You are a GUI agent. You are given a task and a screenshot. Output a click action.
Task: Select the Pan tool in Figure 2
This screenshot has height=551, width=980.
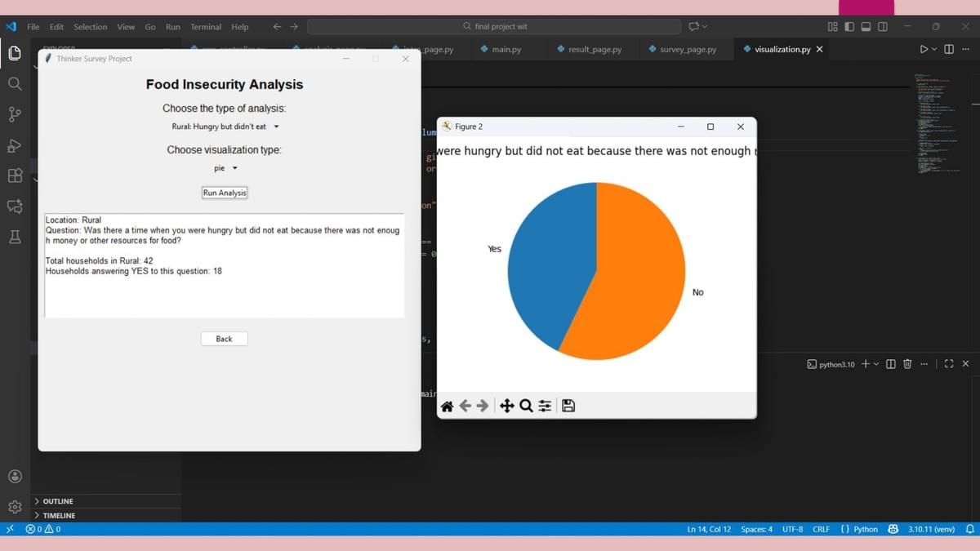(506, 406)
